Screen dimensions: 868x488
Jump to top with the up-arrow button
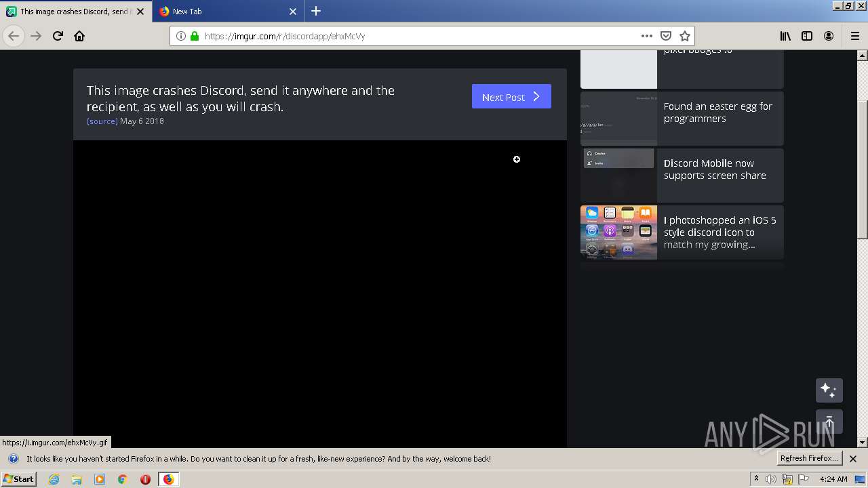click(x=829, y=422)
